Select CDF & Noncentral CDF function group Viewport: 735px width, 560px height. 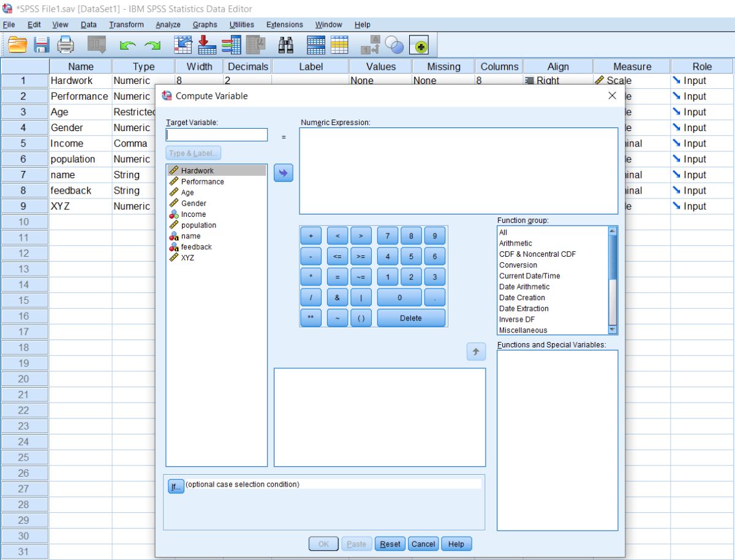click(x=553, y=254)
